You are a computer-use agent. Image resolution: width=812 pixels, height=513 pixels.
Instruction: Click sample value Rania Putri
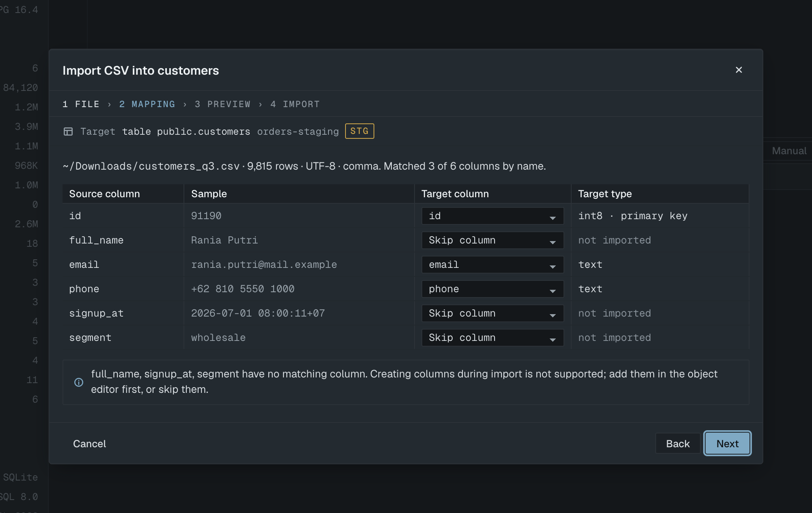[x=225, y=240]
